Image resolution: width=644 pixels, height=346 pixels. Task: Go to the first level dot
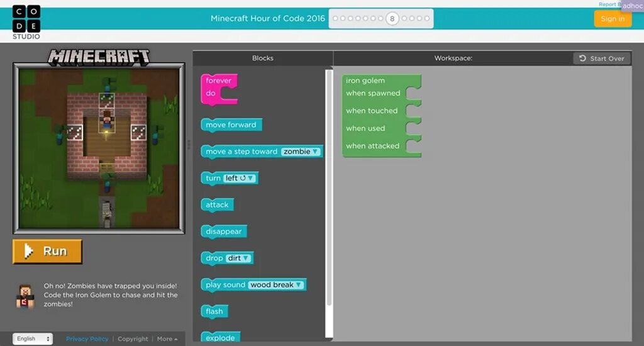click(335, 18)
